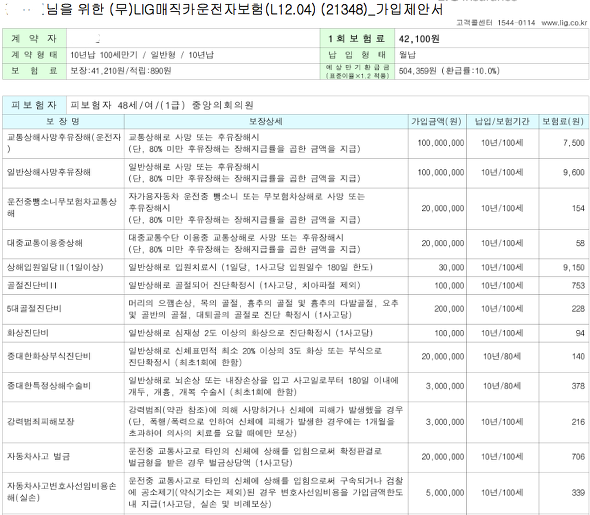Image resolution: width=590 pixels, height=515 pixels.
Task: Select the 강력범죄피해보장 coverage name
Action: [41, 421]
